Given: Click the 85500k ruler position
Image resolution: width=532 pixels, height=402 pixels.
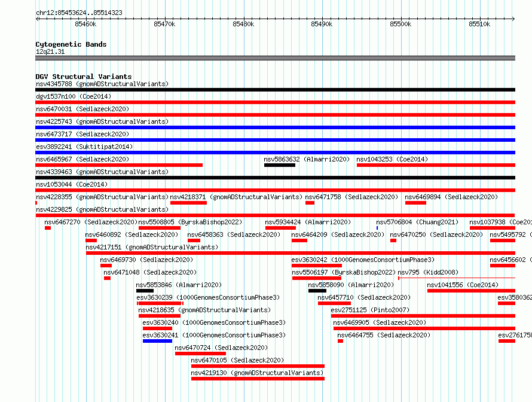Looking at the screenshot, I should pyautogui.click(x=400, y=24).
